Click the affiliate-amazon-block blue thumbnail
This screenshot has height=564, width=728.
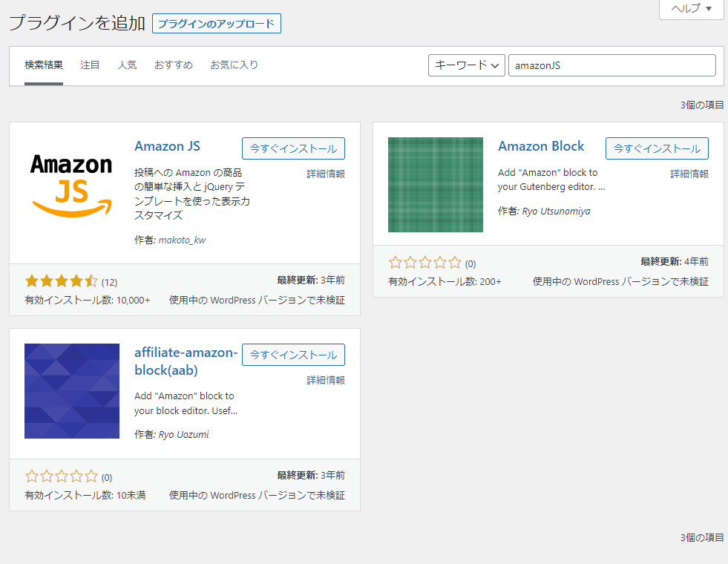click(x=72, y=391)
